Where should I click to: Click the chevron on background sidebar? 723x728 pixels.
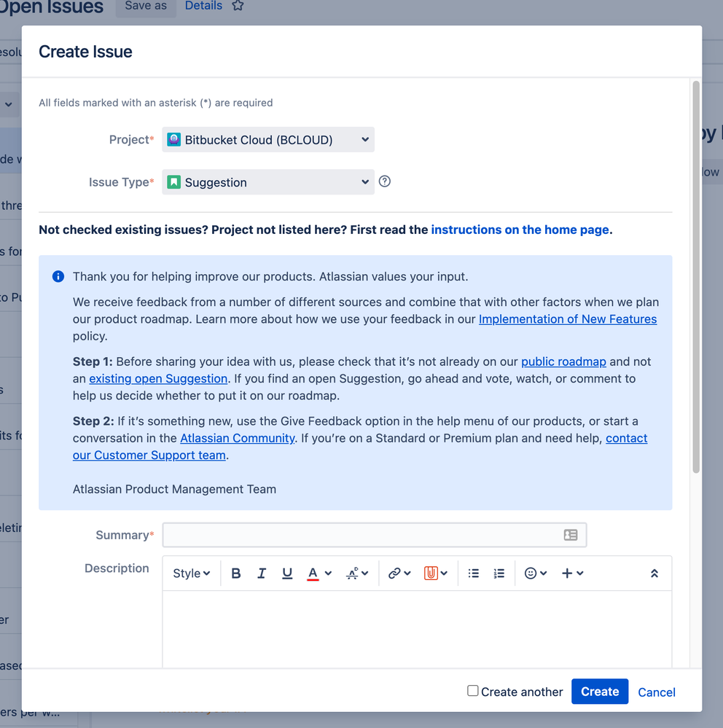tap(8, 104)
